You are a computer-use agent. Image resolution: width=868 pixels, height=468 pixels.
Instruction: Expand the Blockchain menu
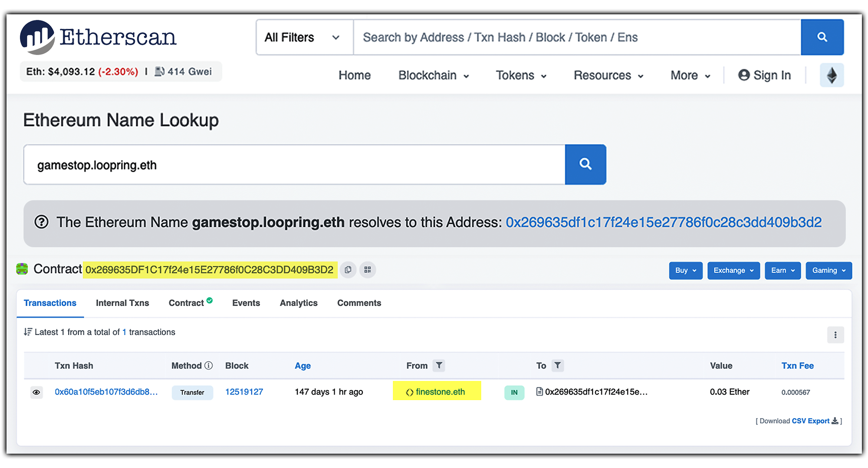(434, 75)
